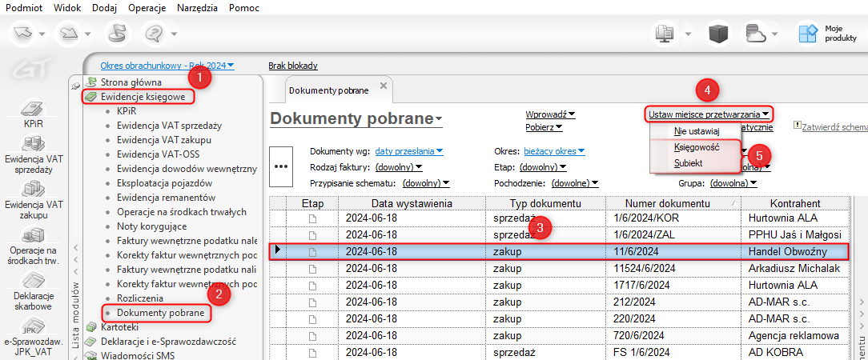
Task: Close the Dokumenty pobrane tab
Action: [383, 85]
